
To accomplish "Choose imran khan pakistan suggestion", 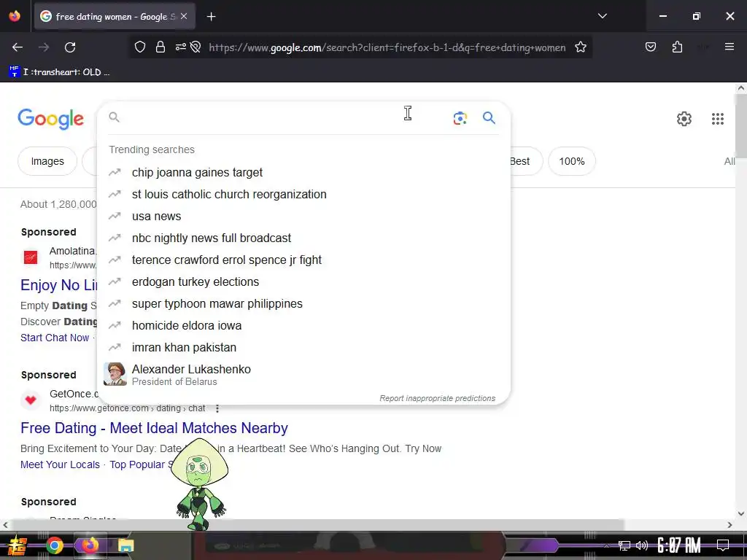I will point(303,348).
